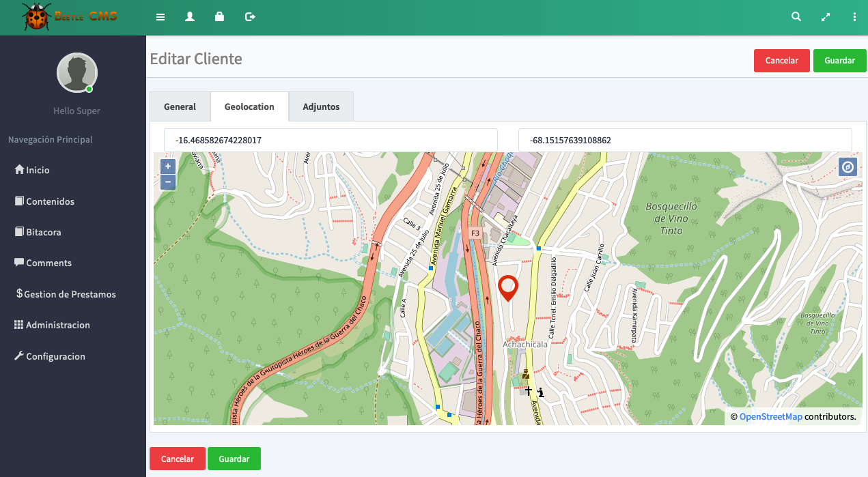Switch to the Adjuntos tab
The width and height of the screenshot is (868, 477).
click(321, 106)
